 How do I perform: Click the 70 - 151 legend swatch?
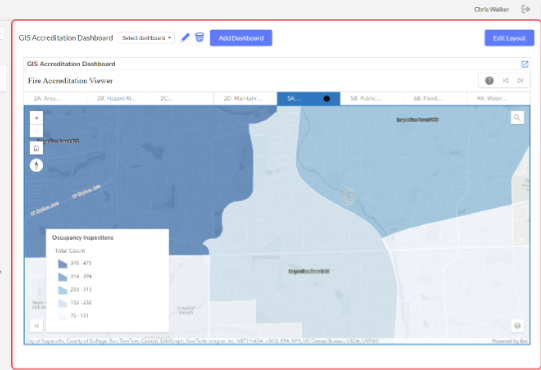click(x=62, y=316)
